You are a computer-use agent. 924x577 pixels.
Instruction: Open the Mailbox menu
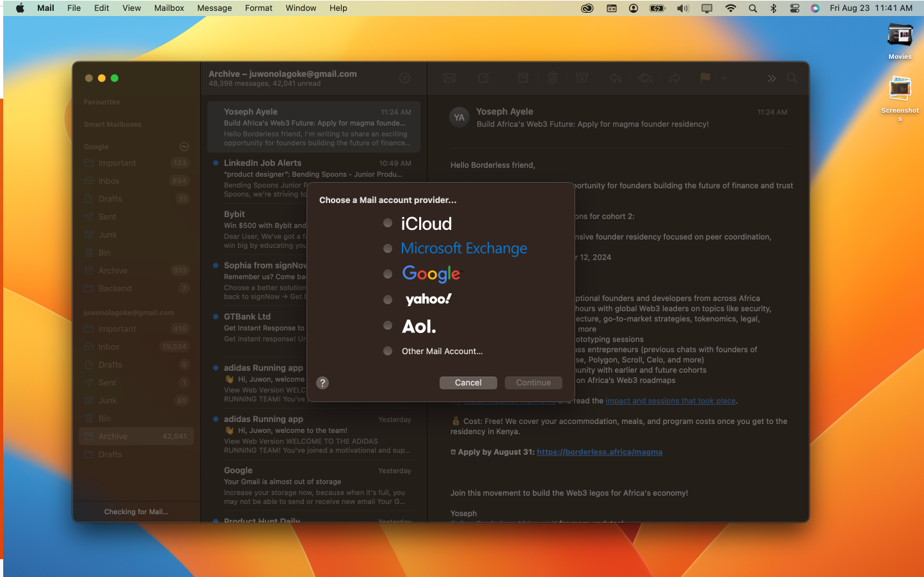click(169, 8)
